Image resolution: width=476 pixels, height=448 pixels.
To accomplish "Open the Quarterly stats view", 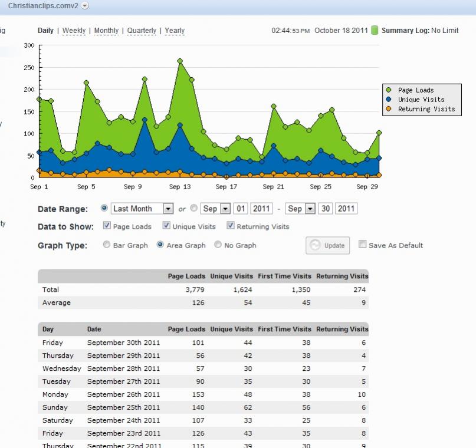I will (x=142, y=31).
